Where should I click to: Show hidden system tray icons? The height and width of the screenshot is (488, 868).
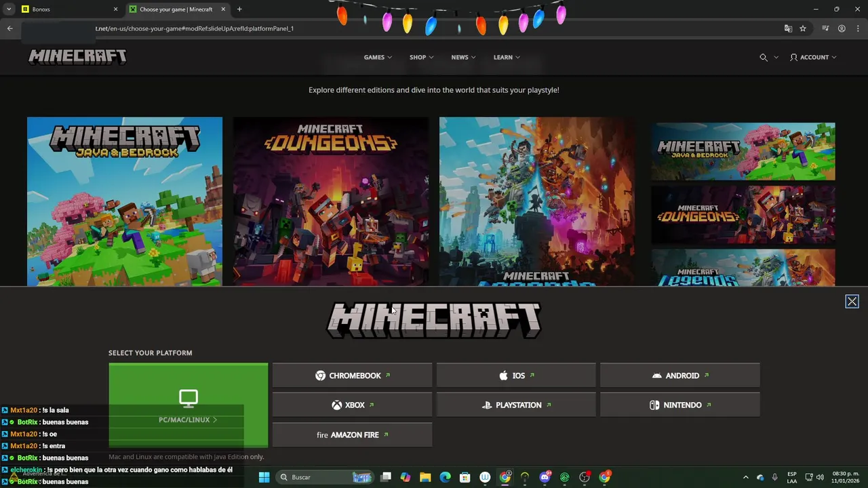745,477
